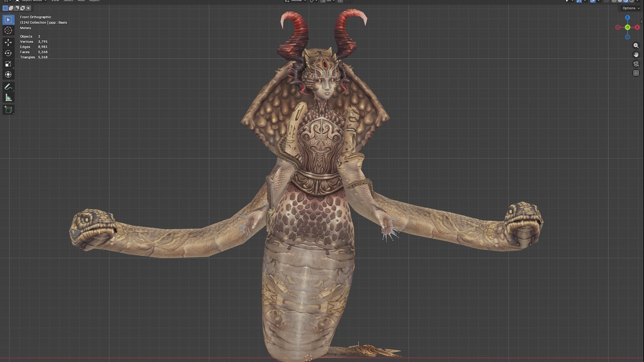Click the unlabeled red negative X gizmo handle
The image size is (644, 362).
(x=618, y=27)
